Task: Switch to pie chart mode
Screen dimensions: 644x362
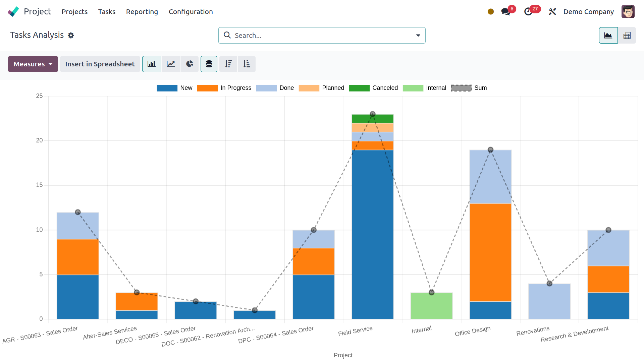Action: click(x=190, y=64)
